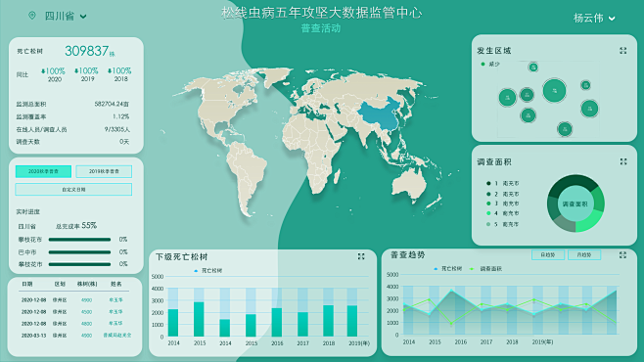Click the location pin icon beside 四川省

point(31,16)
